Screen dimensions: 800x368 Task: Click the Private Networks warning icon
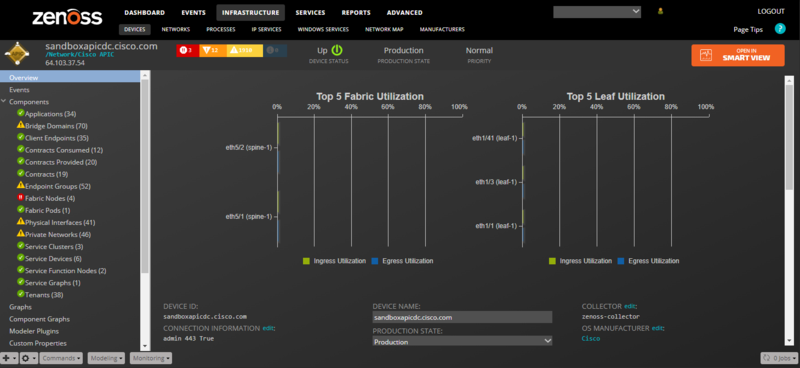pyautogui.click(x=20, y=234)
